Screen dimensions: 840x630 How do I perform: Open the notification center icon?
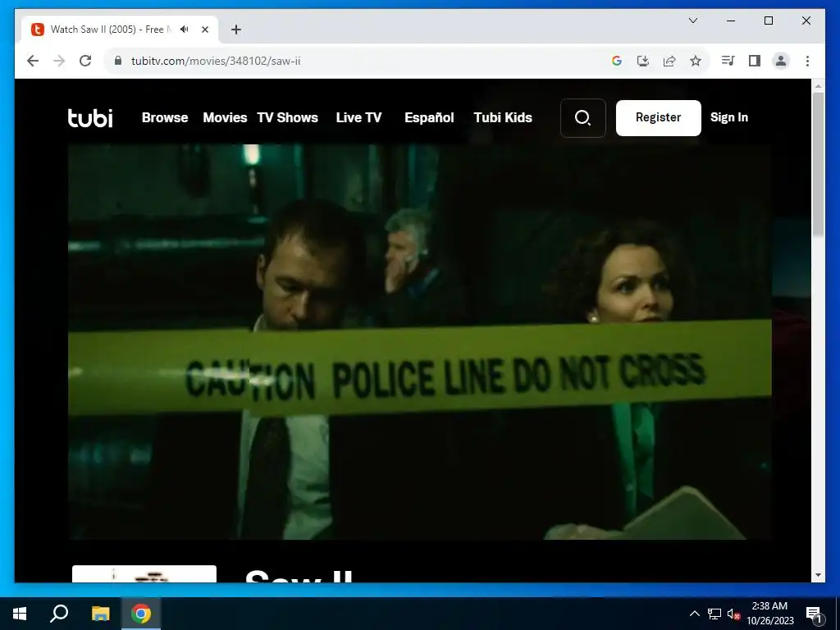813,614
